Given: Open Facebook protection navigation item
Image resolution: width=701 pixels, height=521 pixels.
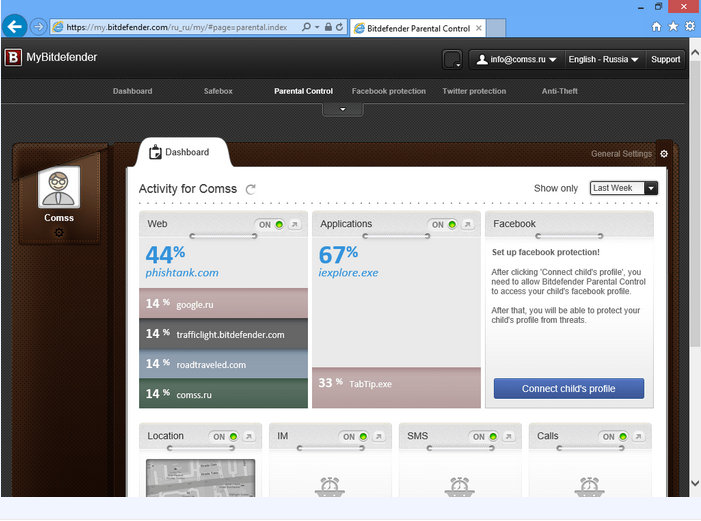Looking at the screenshot, I should (x=389, y=91).
